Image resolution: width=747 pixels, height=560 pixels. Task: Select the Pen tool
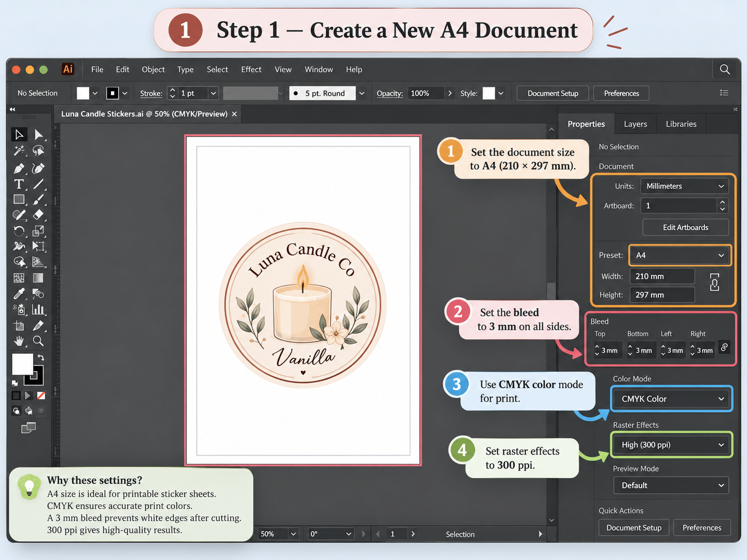[19, 168]
